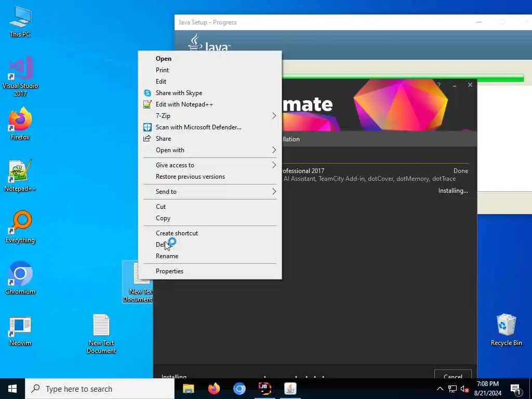Select Edit with Notepad++ menu entry

point(210,104)
